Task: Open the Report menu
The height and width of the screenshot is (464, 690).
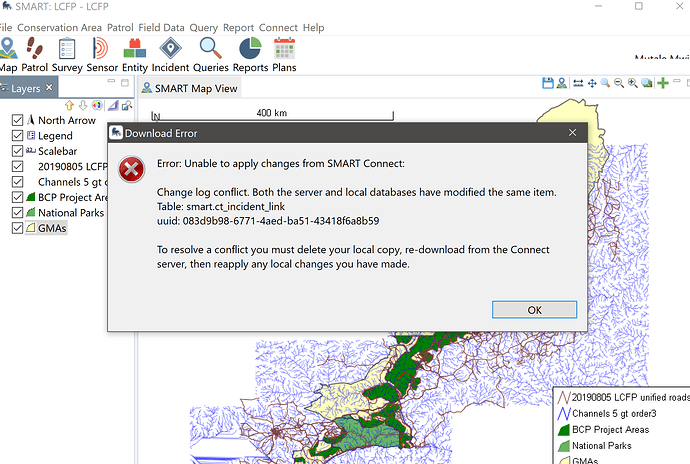Action: [239, 27]
